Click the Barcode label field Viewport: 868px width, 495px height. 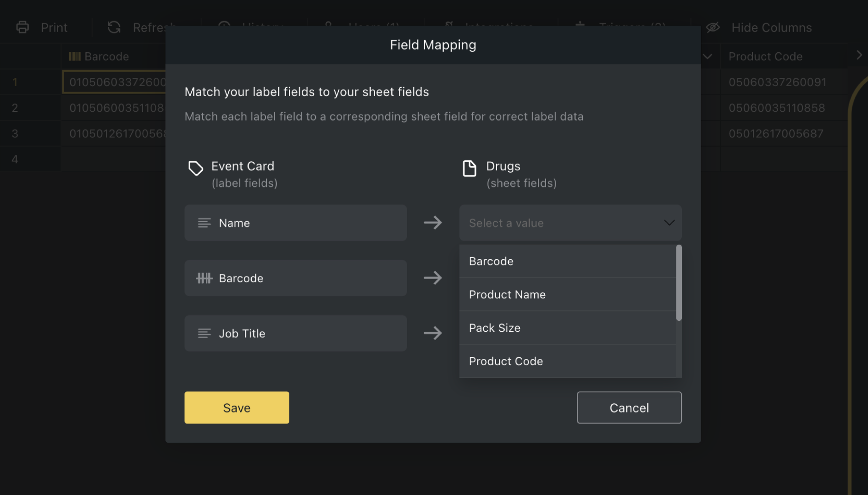tap(295, 278)
